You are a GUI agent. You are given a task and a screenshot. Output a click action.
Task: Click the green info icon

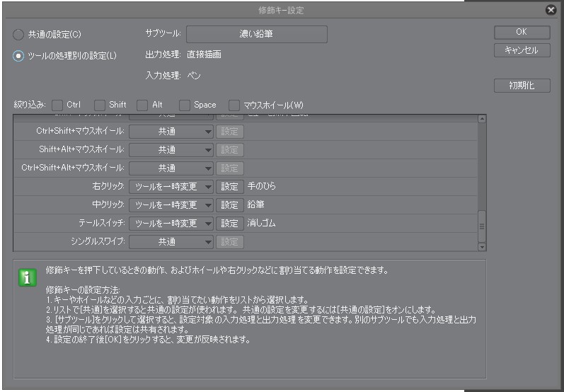click(x=27, y=277)
